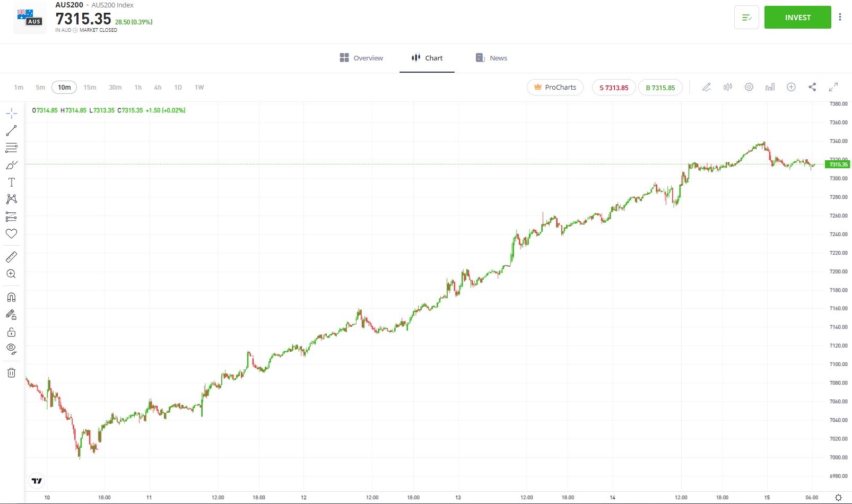
Task: Toggle hide all drawings eye icon
Action: coord(12,349)
